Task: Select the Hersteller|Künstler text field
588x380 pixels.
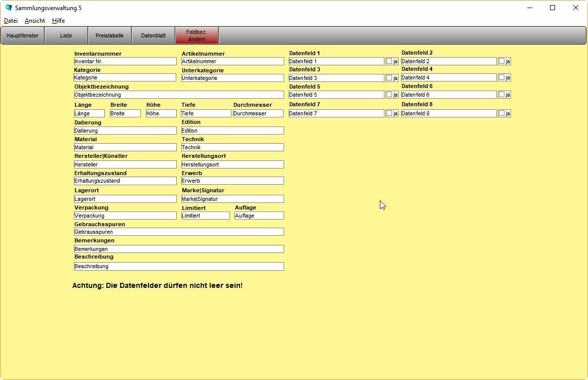Action: click(125, 164)
